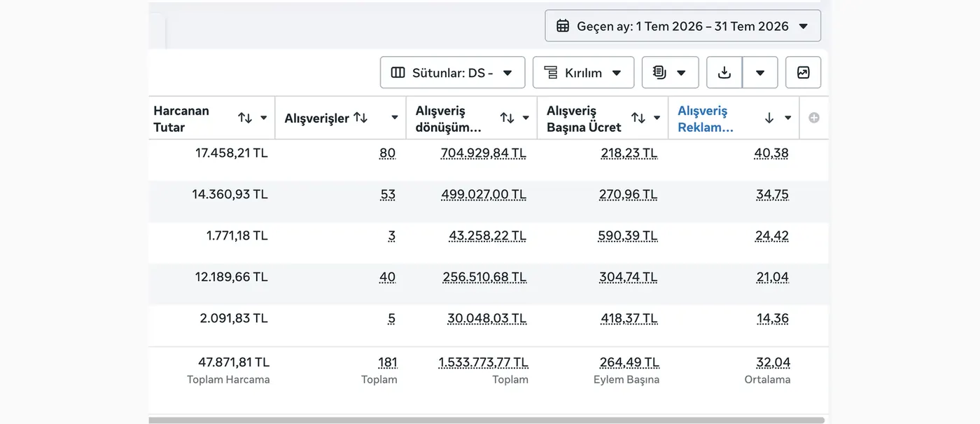Click the Alışverişler header label
Image resolution: width=980 pixels, height=424 pixels.
(317, 118)
